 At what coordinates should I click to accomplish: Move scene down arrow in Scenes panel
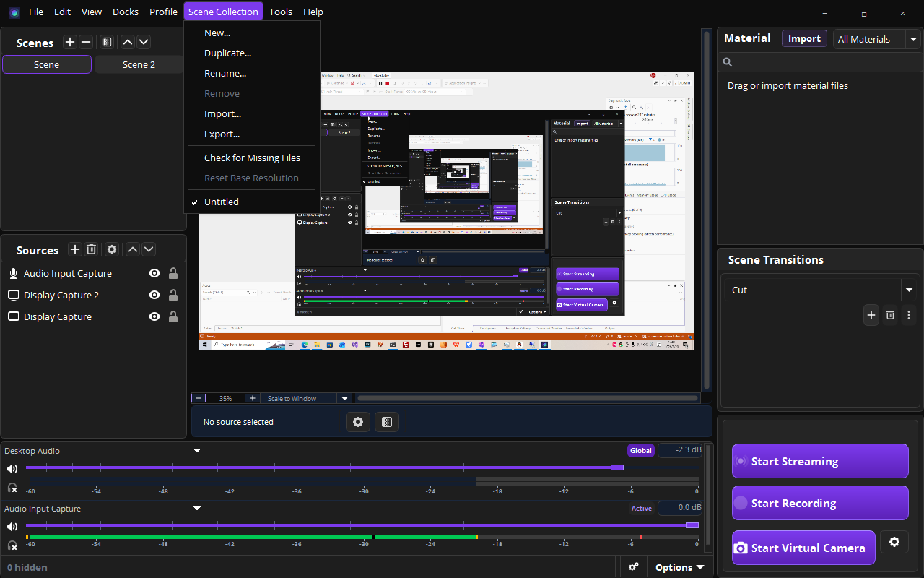[x=144, y=43]
